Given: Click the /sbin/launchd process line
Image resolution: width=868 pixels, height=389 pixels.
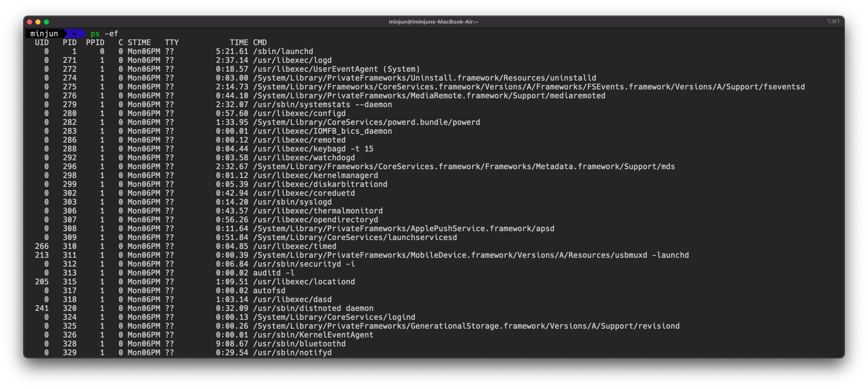Looking at the screenshot, I should point(283,51).
